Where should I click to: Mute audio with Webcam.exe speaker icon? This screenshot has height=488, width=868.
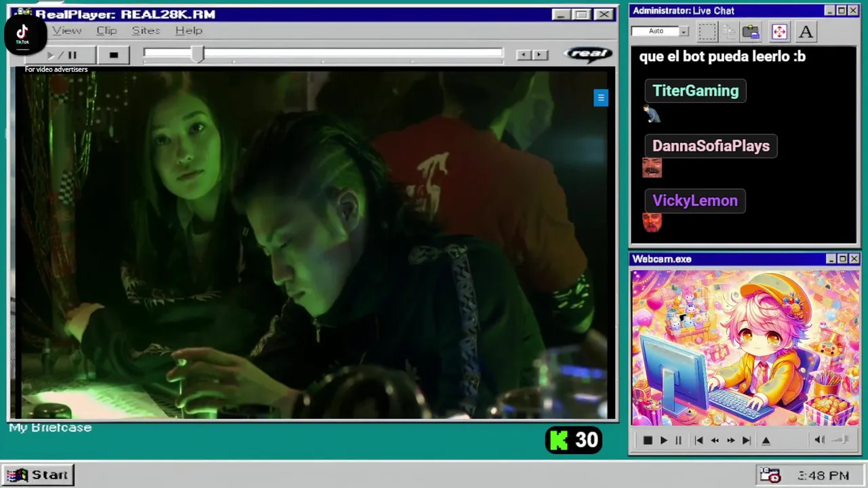(x=819, y=440)
